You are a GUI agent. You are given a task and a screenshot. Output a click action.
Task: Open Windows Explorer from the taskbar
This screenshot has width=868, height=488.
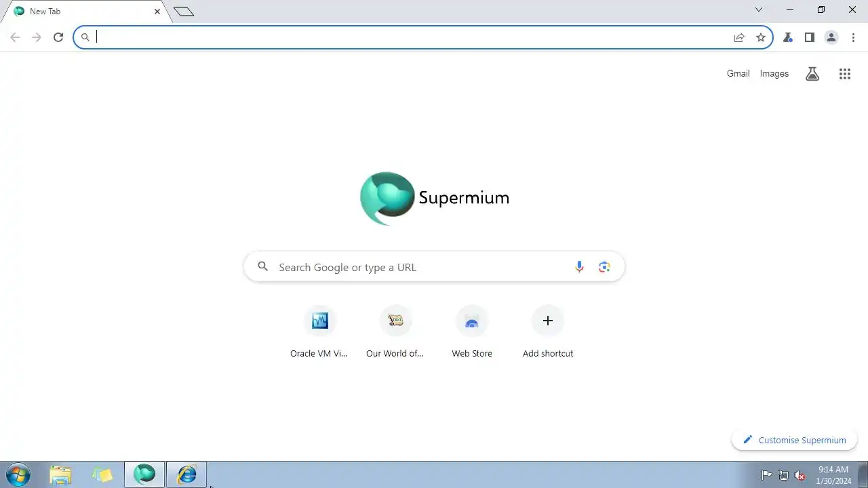pos(60,474)
